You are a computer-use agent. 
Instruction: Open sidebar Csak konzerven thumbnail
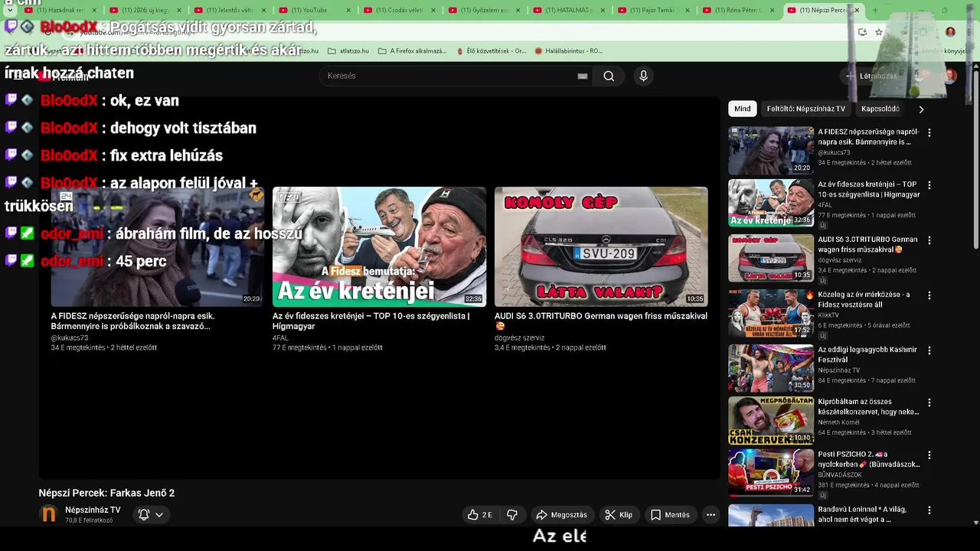771,421
